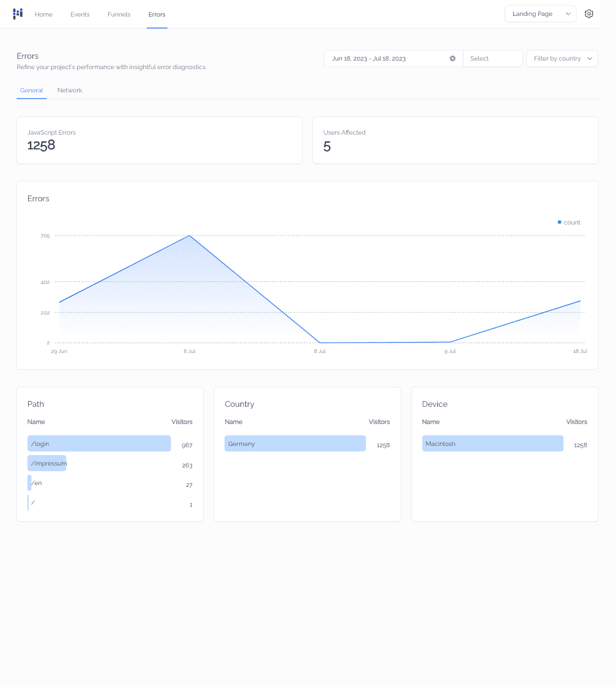Click the Path card Visitors column header
The height and width of the screenshot is (687, 616).
tap(182, 422)
